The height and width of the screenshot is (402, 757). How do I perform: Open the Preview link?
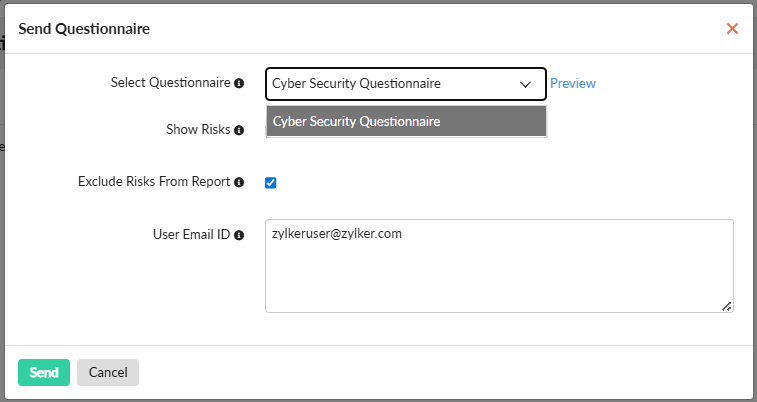click(573, 84)
